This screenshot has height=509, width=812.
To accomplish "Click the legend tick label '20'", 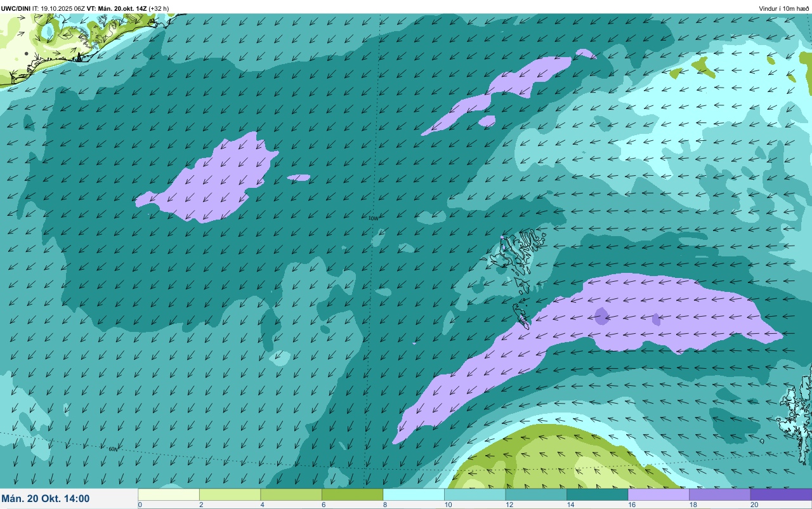I will click(754, 505).
